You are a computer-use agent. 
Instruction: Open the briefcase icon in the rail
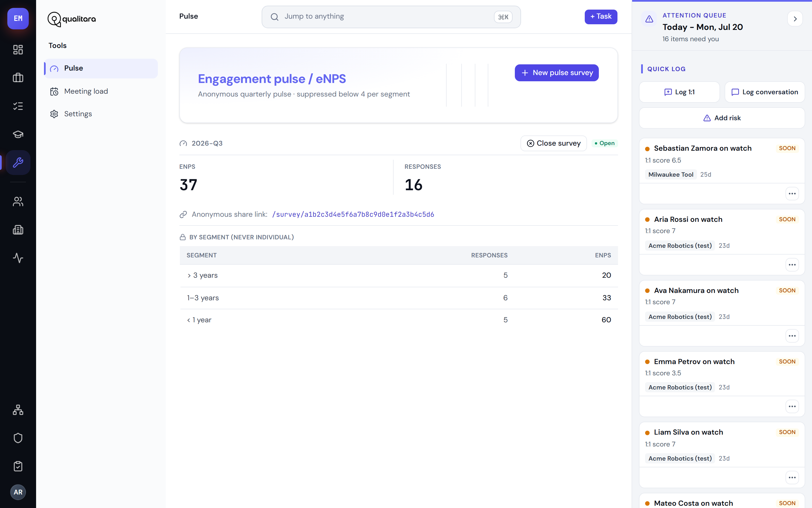(18, 78)
